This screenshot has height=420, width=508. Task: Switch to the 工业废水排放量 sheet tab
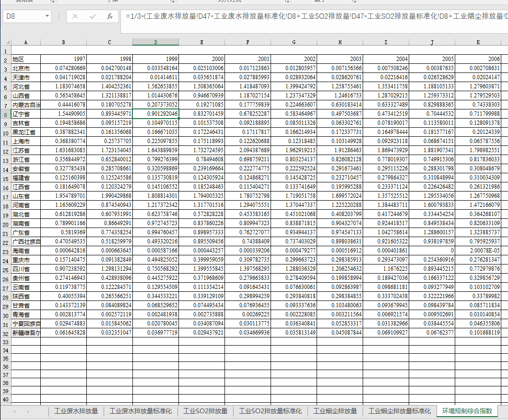76,411
